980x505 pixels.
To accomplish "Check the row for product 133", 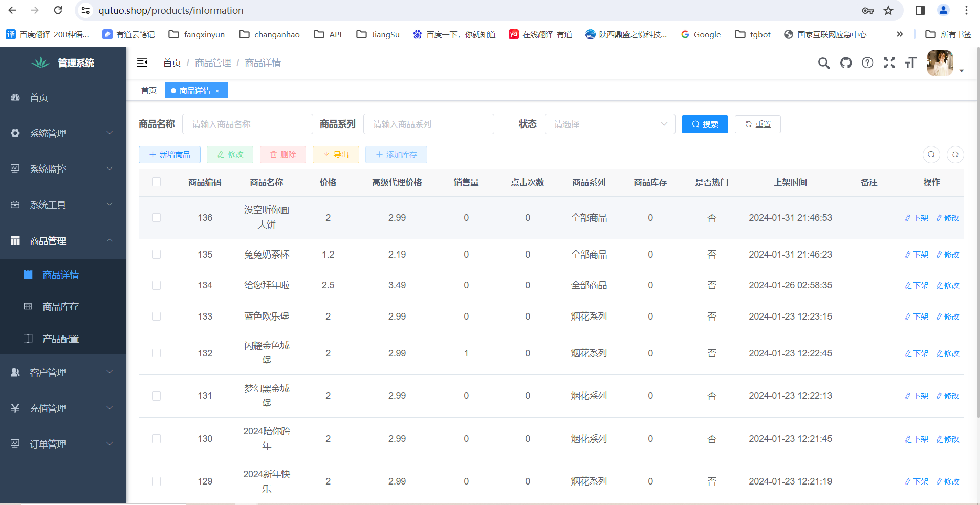I will (157, 317).
